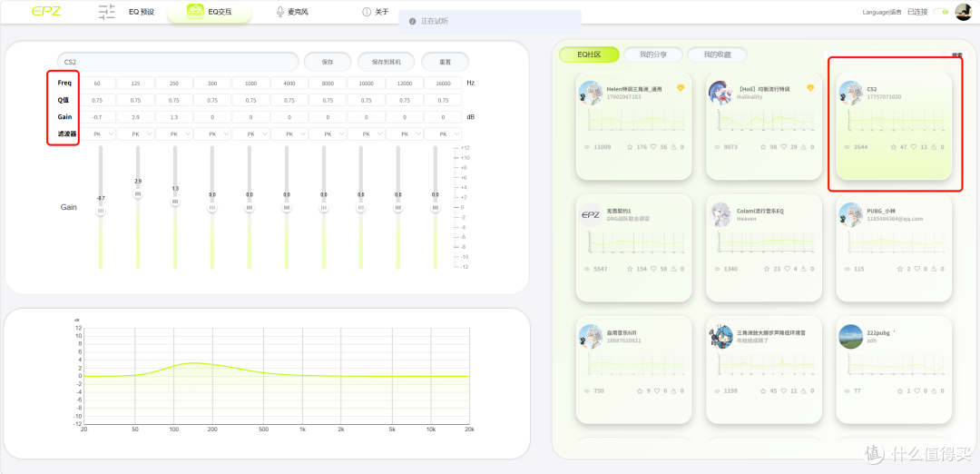Click the Holi preset author avatar
This screenshot has width=980, height=474.
(720, 93)
